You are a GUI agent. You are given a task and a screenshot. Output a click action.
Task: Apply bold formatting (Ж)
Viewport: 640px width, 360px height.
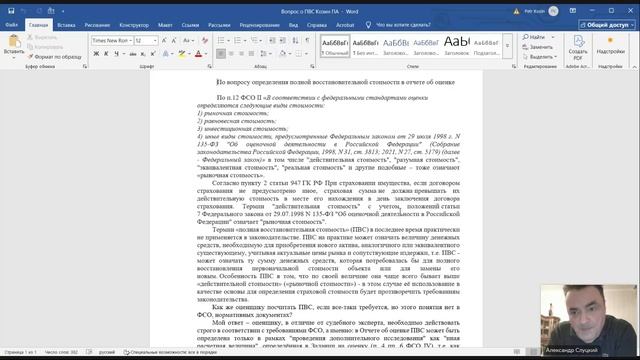(x=96, y=54)
